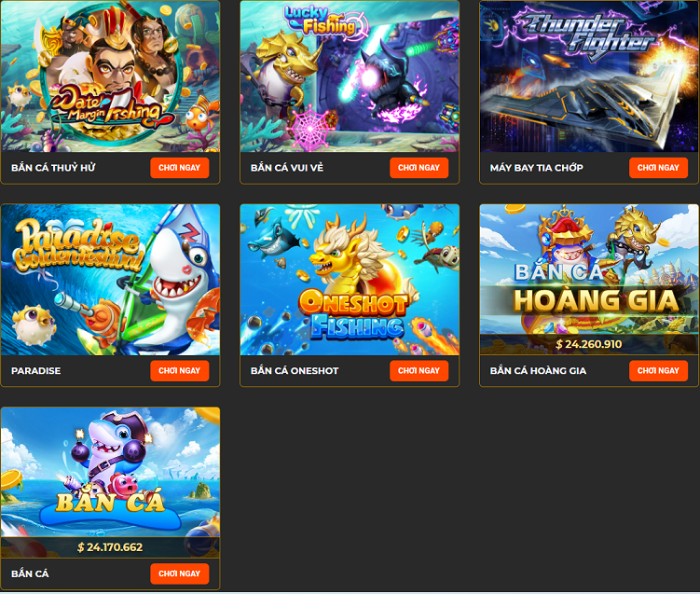Click CHƠI NGAY for Bắn Cá Thuỷ Hử
Screen dimensions: 700x594
(180, 168)
